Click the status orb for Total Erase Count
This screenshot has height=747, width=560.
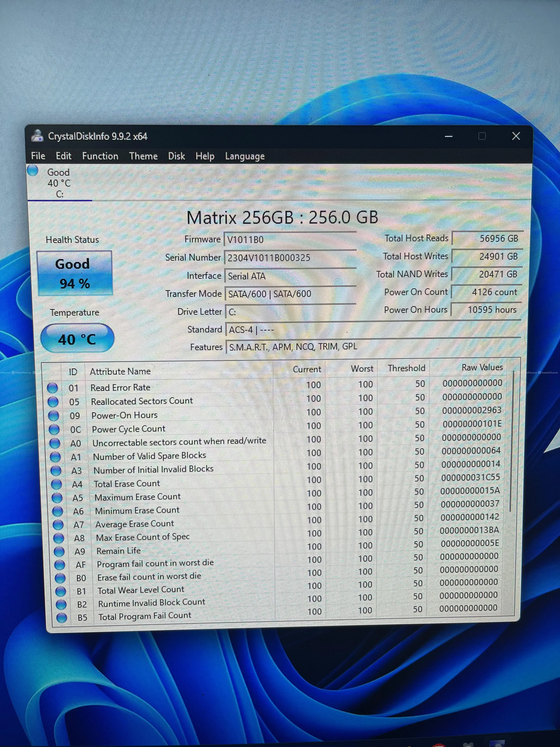(x=56, y=484)
